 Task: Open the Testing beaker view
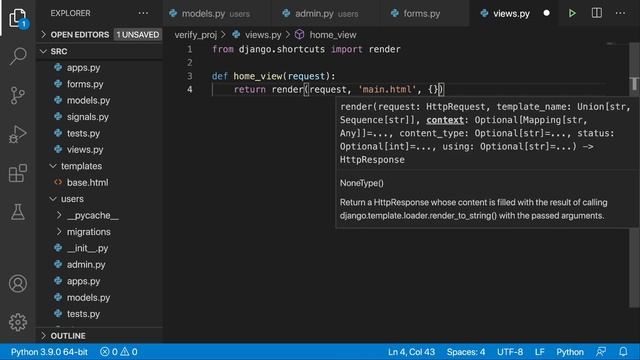tap(18, 211)
